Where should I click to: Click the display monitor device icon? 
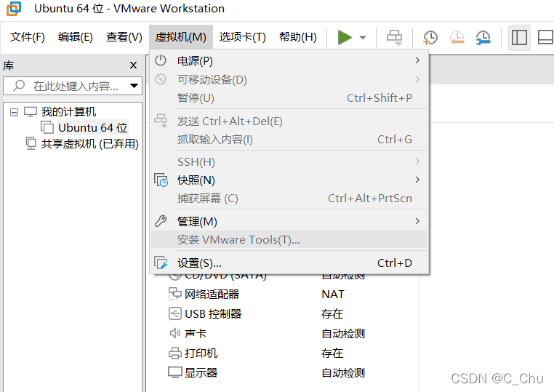[175, 372]
